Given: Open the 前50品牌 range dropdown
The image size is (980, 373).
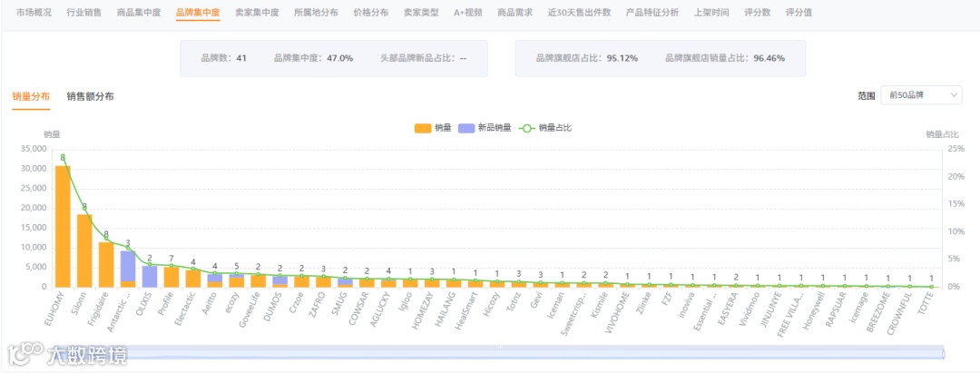Looking at the screenshot, I should 921,95.
